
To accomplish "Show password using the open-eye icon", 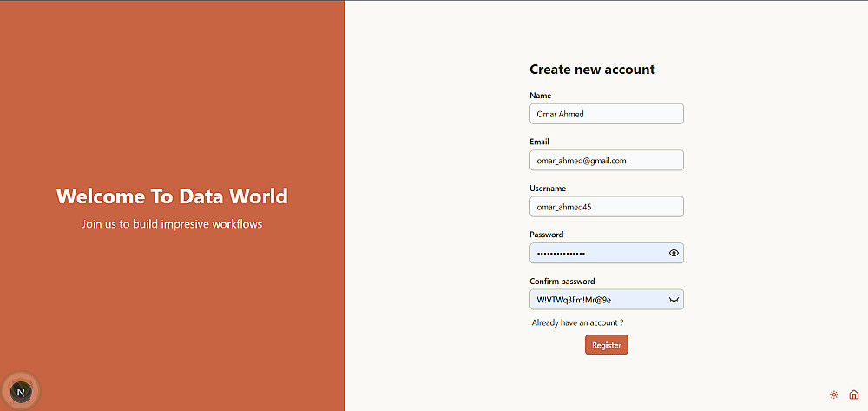I will click(x=674, y=253).
